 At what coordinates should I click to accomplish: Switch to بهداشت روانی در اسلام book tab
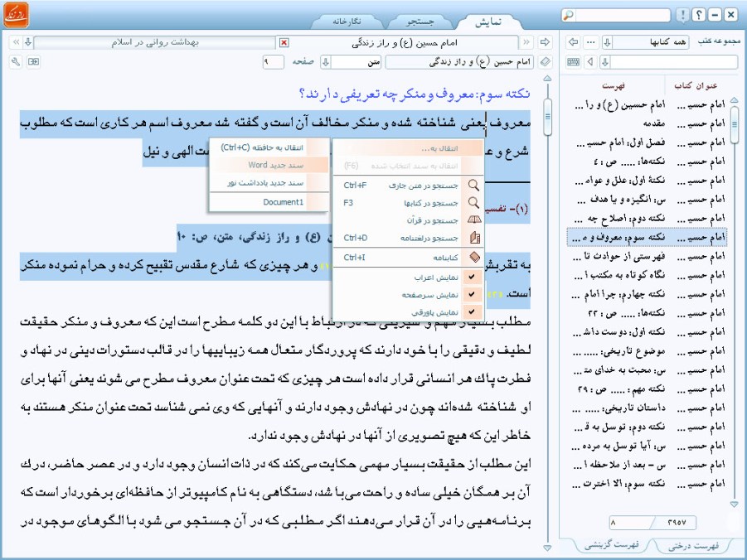tap(155, 42)
